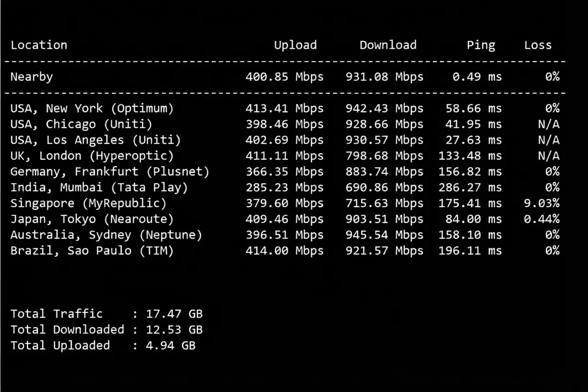This screenshot has height=392, width=588.
Task: Select the 4.94 GB uploaded value
Action: coord(171,345)
